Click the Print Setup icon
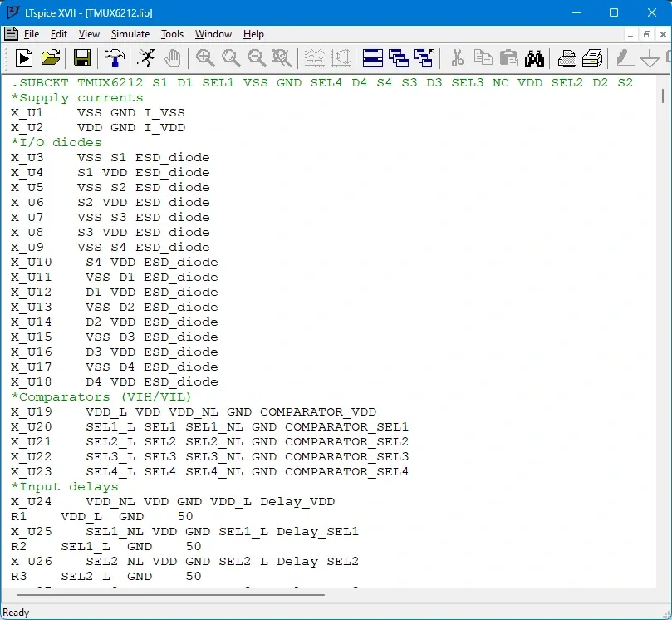Image resolution: width=672 pixels, height=620 pixels. (x=593, y=58)
